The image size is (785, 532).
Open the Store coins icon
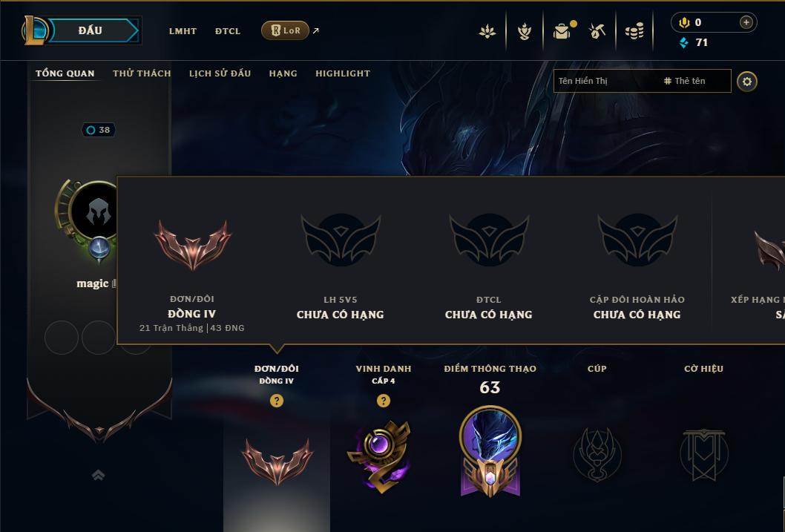coord(634,31)
